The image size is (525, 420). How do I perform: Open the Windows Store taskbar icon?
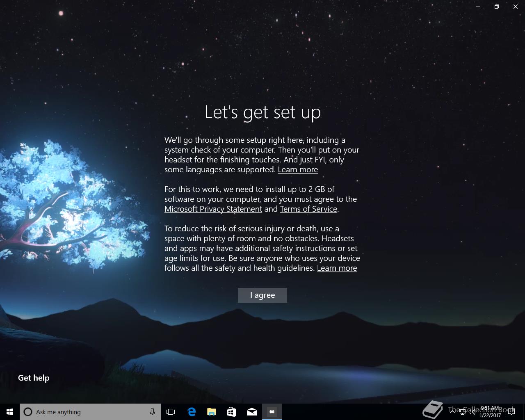(231, 412)
